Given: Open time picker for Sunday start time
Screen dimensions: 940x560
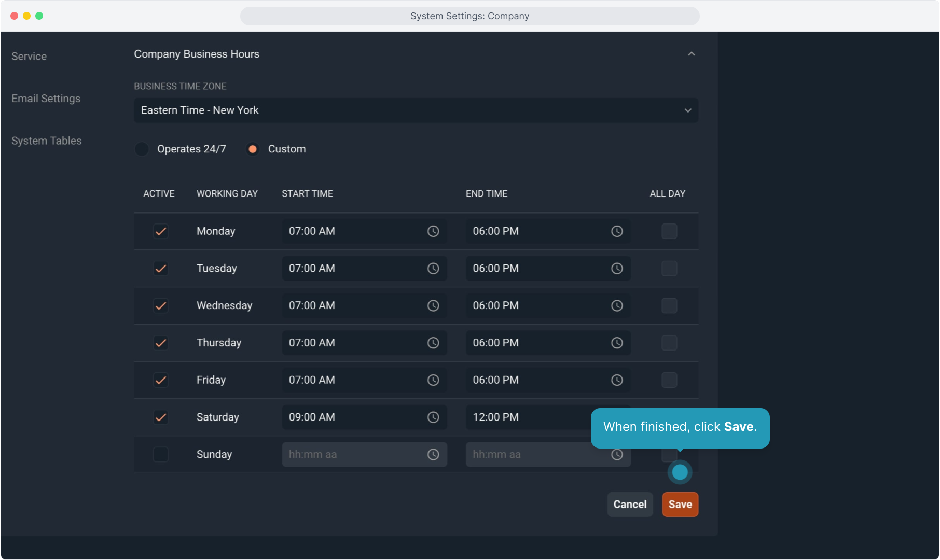Looking at the screenshot, I should click(433, 455).
